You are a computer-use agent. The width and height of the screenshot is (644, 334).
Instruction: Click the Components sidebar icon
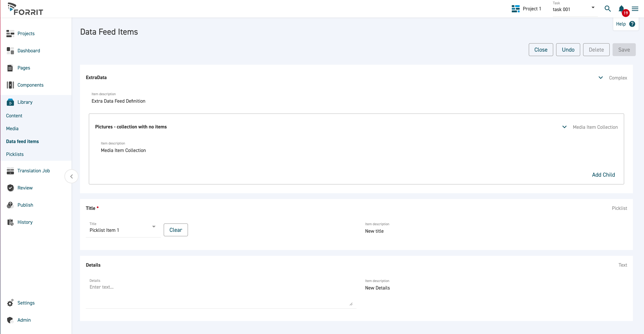pos(10,85)
